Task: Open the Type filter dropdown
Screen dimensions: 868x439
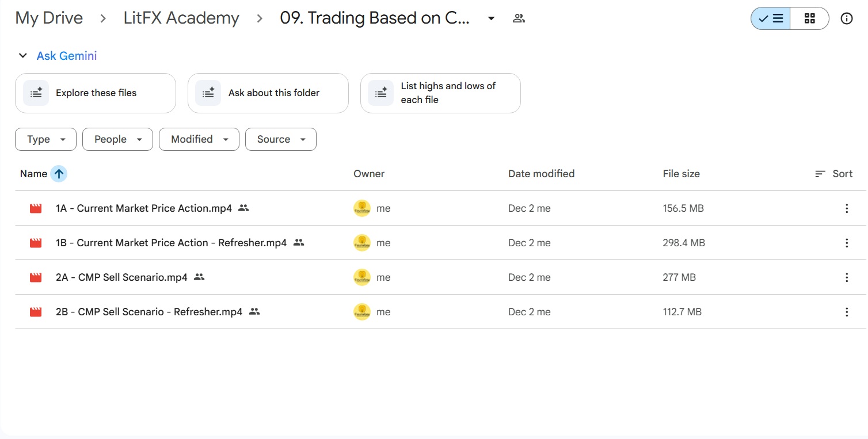Action: click(x=45, y=139)
